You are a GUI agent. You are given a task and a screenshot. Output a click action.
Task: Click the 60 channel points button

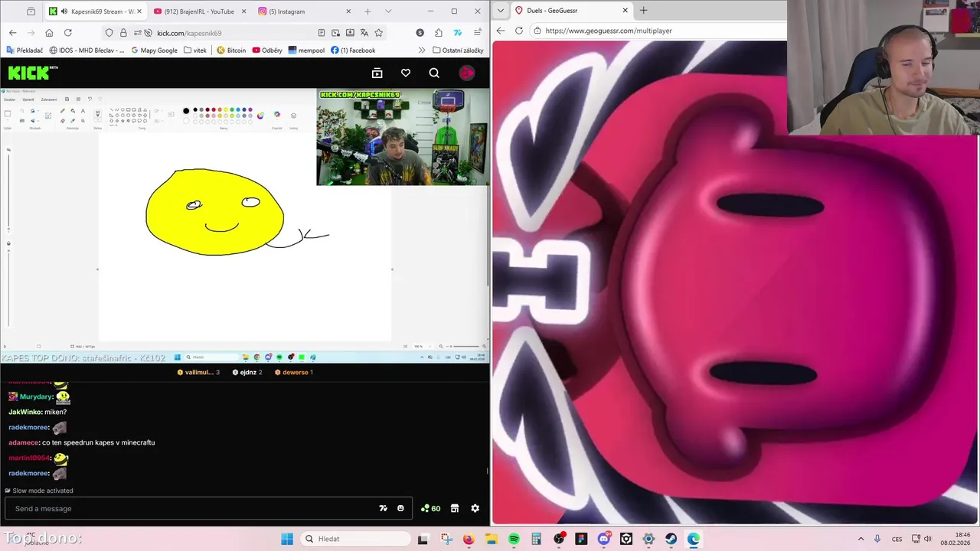(430, 508)
